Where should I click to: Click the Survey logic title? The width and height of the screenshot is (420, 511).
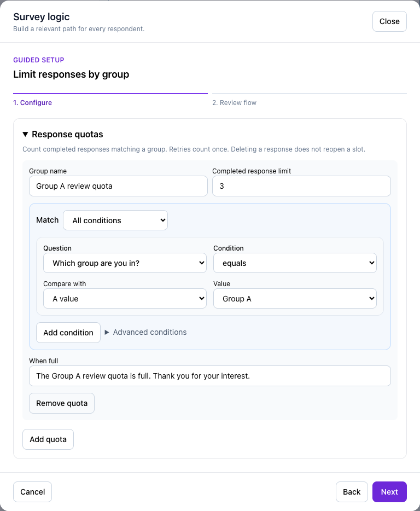42,17
